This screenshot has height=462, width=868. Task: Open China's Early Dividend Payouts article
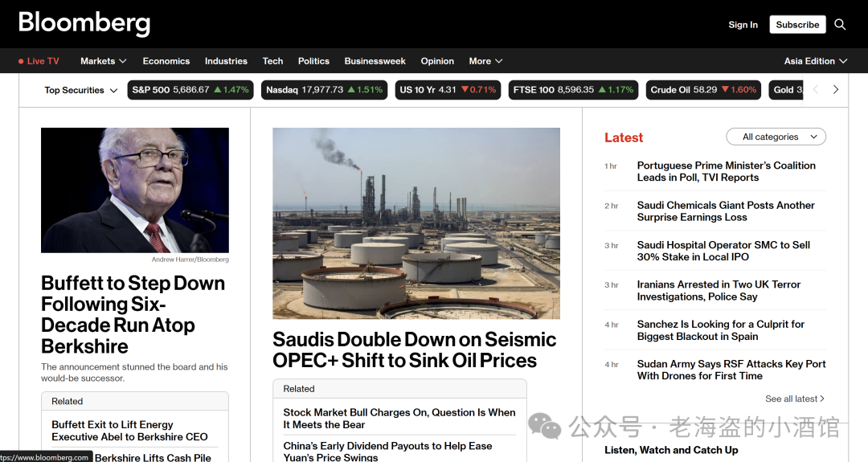(387, 452)
